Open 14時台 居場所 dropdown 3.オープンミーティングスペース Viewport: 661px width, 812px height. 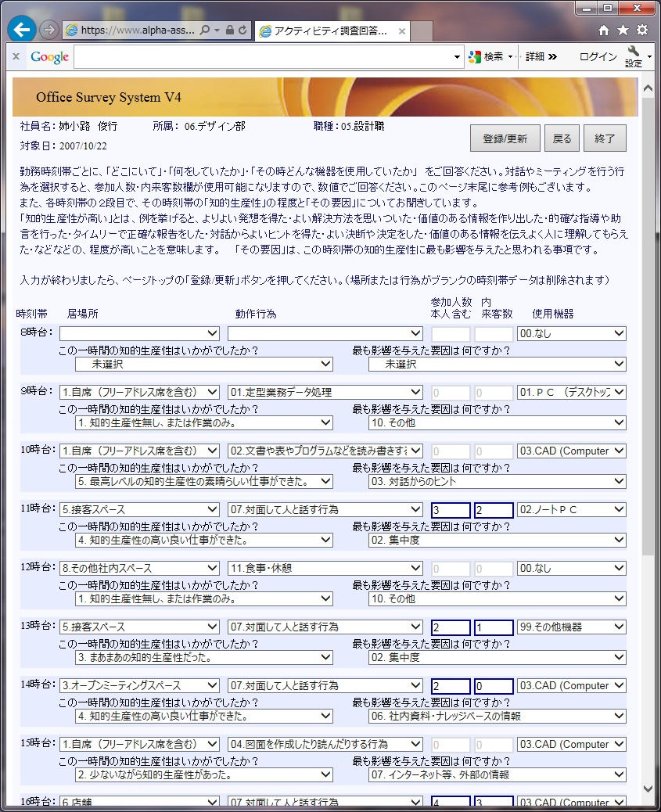pyautogui.click(x=139, y=685)
